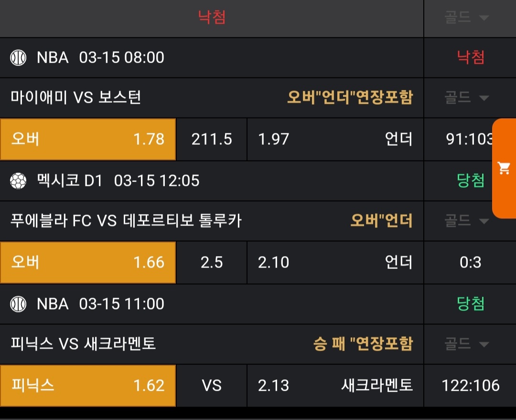The image size is (516, 420).
Task: Click the 낙첨 header at the top
Action: pos(212,18)
